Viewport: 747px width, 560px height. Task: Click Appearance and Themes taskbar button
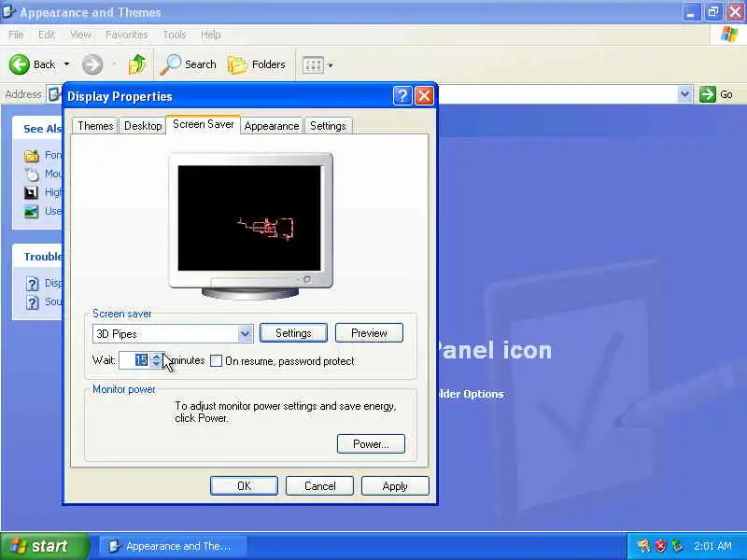click(173, 547)
